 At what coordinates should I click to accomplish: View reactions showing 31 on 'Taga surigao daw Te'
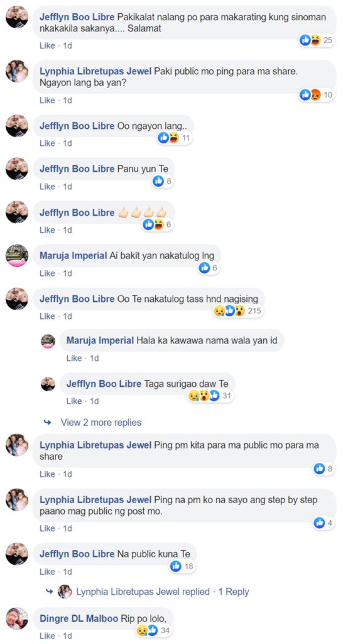tap(210, 396)
